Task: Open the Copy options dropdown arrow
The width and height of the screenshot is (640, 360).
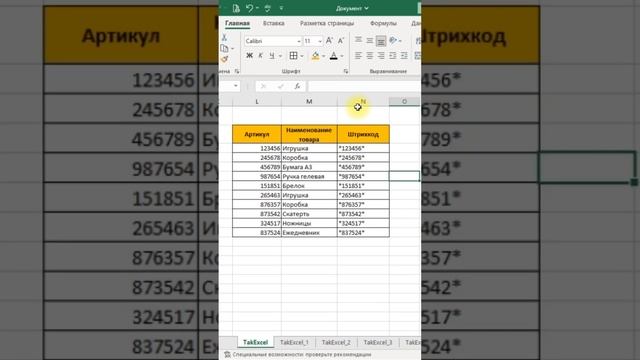Action: coord(233,49)
